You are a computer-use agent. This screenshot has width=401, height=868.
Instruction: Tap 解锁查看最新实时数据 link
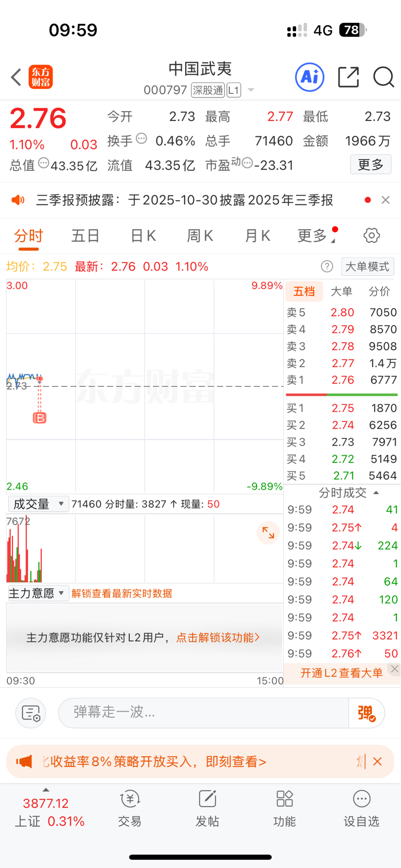coord(122,593)
